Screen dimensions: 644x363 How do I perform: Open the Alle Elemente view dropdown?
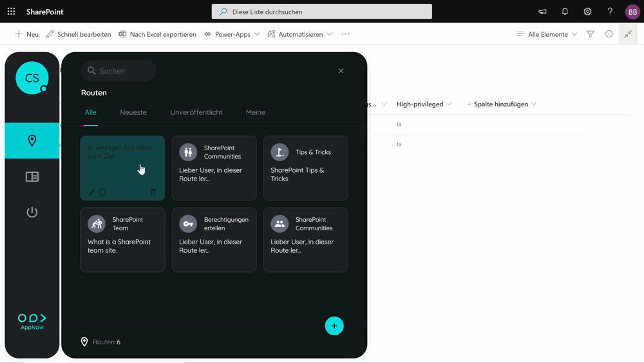pos(547,34)
